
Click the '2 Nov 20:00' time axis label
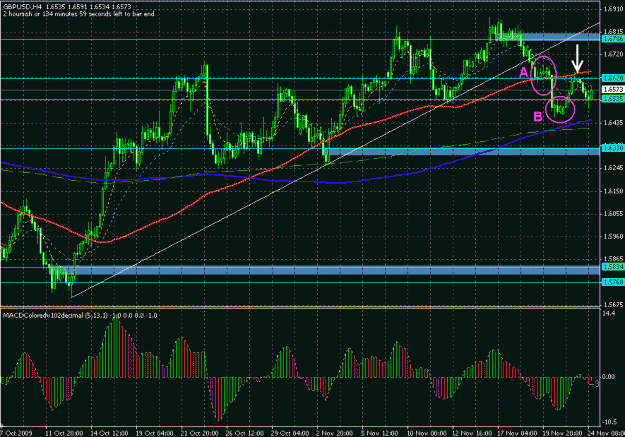pyautogui.click(x=334, y=433)
